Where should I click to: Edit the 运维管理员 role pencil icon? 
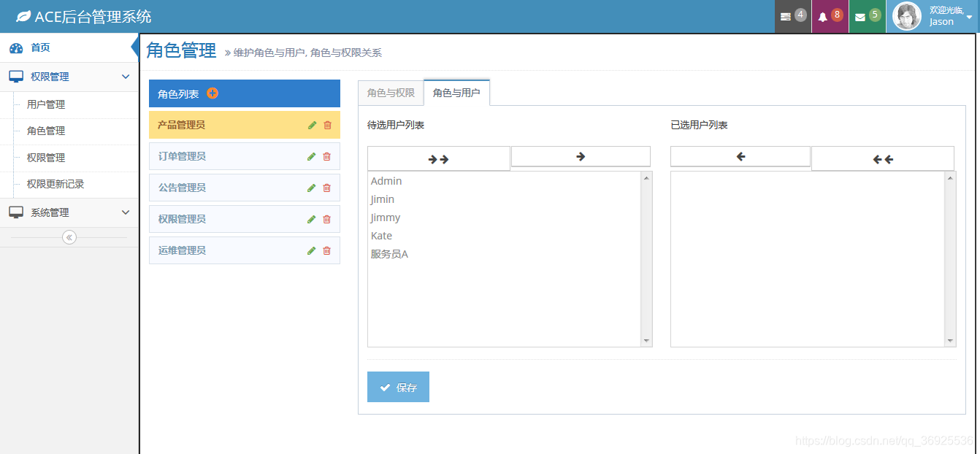(312, 250)
